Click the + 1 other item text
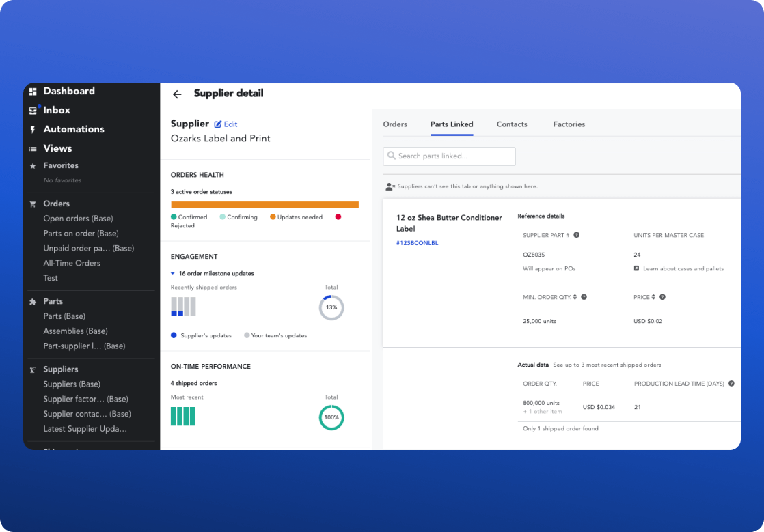764x532 pixels. [x=543, y=412]
